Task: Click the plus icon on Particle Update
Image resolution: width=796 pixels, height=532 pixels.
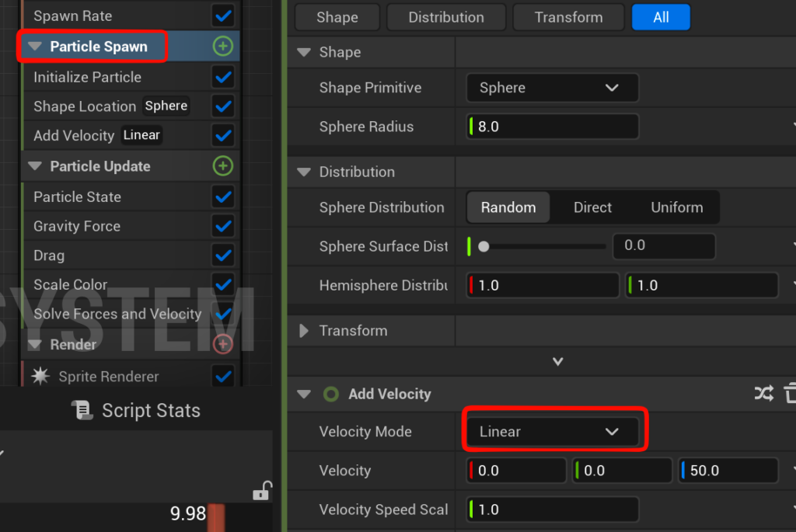Action: pos(223,166)
